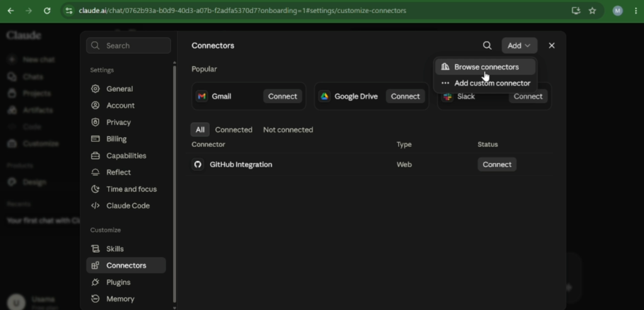Click the Capabilities briefcase icon
644x310 pixels.
96,155
